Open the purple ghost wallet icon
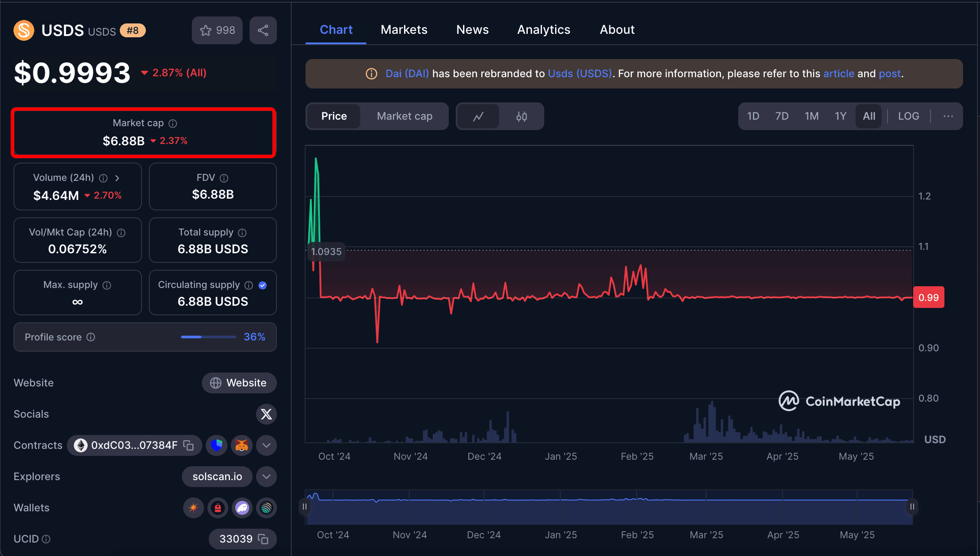This screenshot has width=980, height=556. click(x=242, y=508)
